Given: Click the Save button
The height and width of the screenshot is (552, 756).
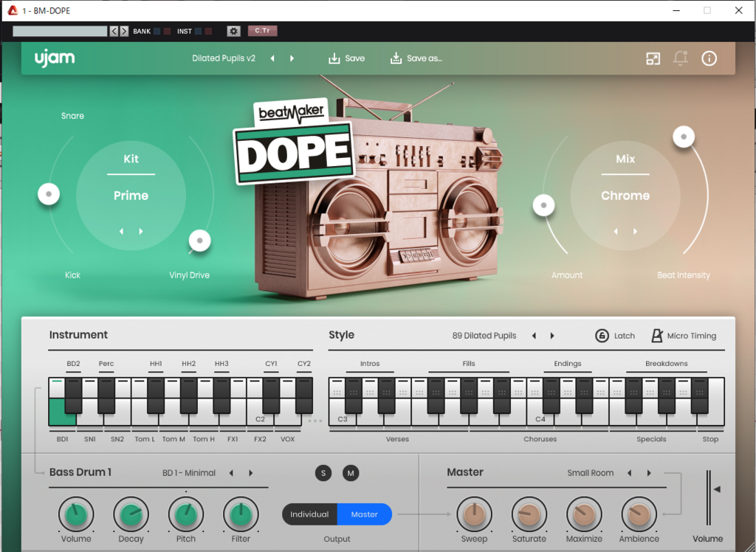Looking at the screenshot, I should point(347,58).
